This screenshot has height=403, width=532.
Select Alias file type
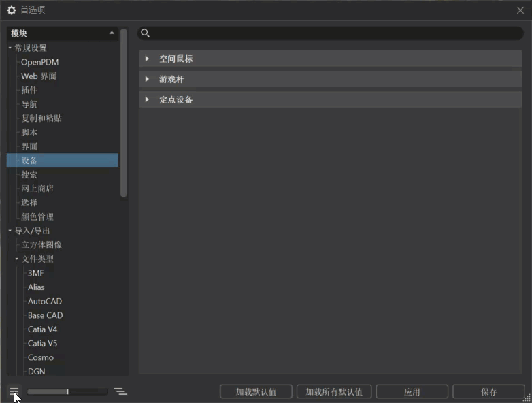point(36,287)
